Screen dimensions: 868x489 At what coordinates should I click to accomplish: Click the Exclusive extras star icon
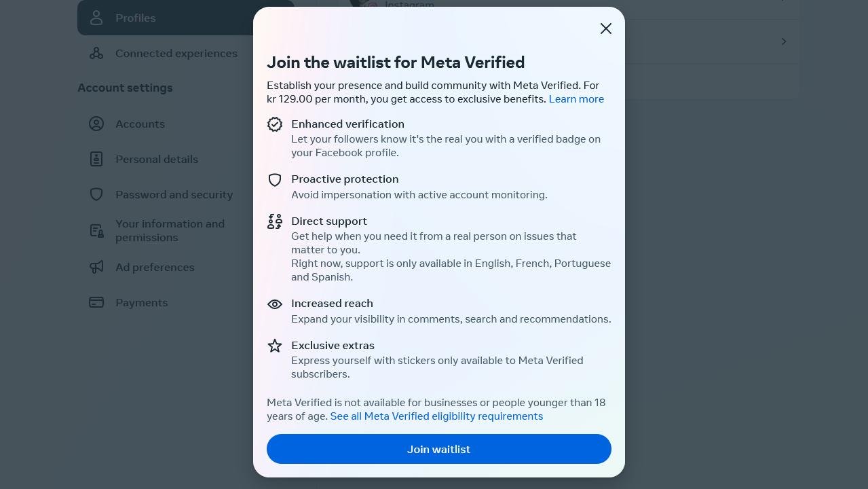(275, 346)
